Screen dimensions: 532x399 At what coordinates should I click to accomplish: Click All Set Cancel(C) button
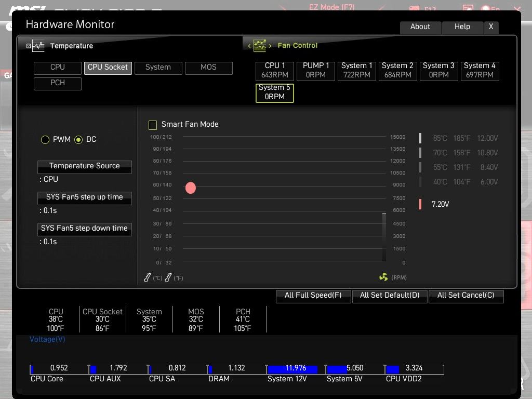point(466,296)
